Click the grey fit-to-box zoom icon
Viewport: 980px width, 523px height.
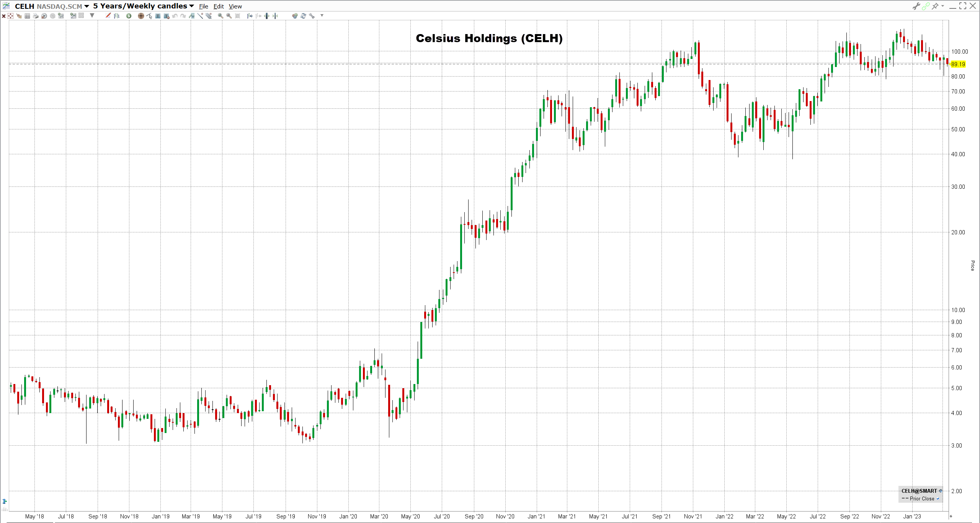click(238, 16)
